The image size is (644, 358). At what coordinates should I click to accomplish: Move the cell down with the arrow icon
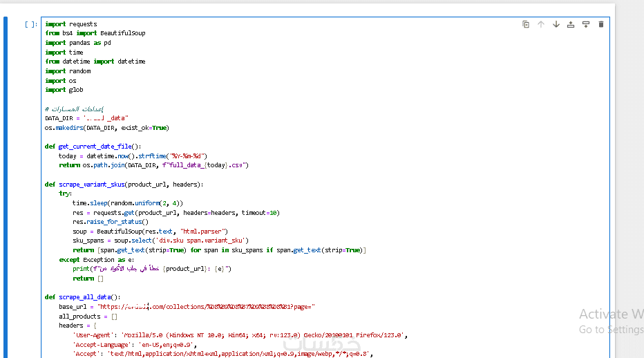556,24
